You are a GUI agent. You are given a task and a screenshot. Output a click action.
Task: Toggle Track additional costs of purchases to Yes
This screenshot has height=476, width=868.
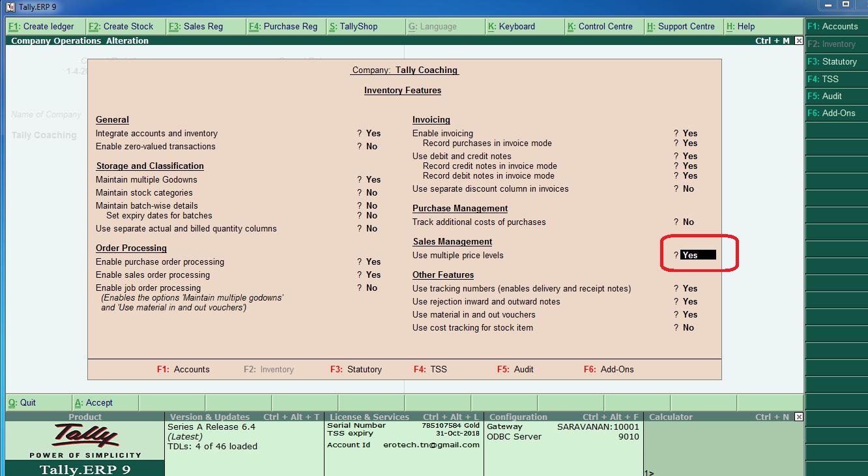click(x=687, y=222)
